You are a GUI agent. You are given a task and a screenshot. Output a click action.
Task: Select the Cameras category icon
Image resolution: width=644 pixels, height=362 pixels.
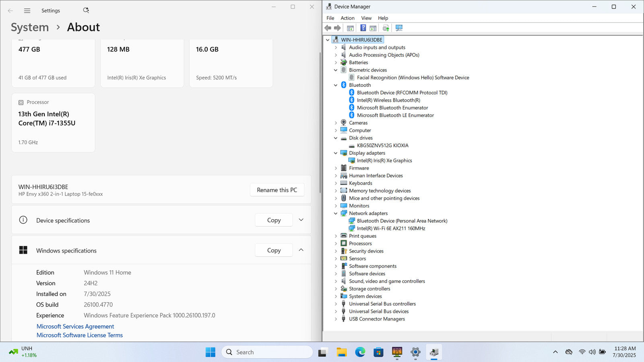[343, 123]
